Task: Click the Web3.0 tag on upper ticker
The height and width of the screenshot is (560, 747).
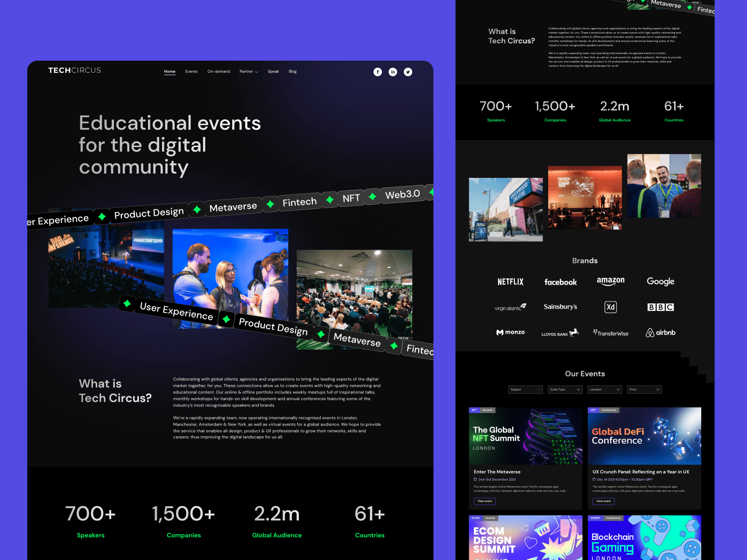Action: tap(402, 194)
